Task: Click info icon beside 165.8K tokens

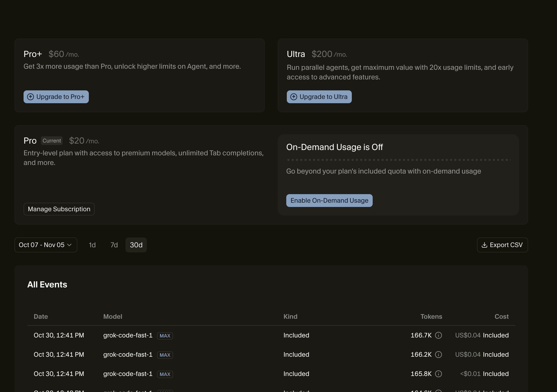Action: click(x=438, y=374)
